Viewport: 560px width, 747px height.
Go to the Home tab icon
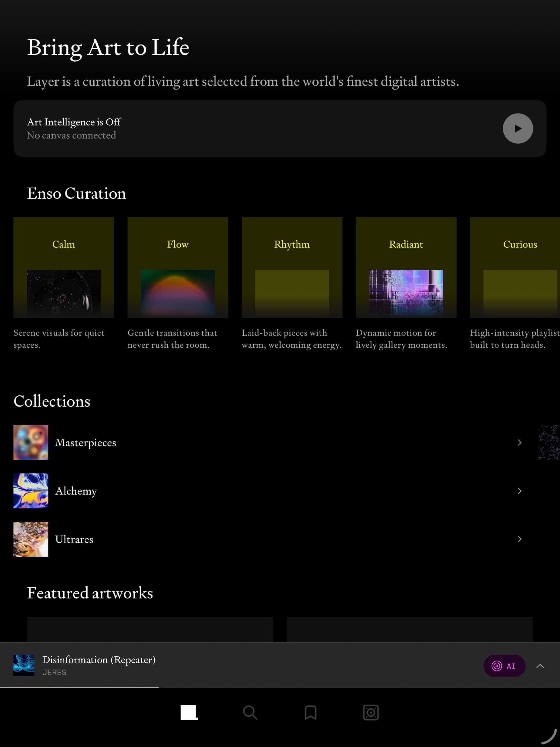pos(189,713)
